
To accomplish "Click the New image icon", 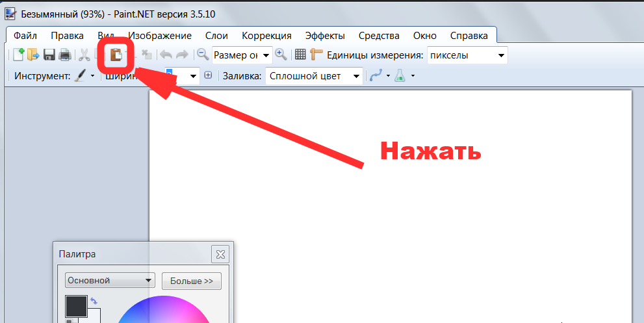I will pos(18,55).
